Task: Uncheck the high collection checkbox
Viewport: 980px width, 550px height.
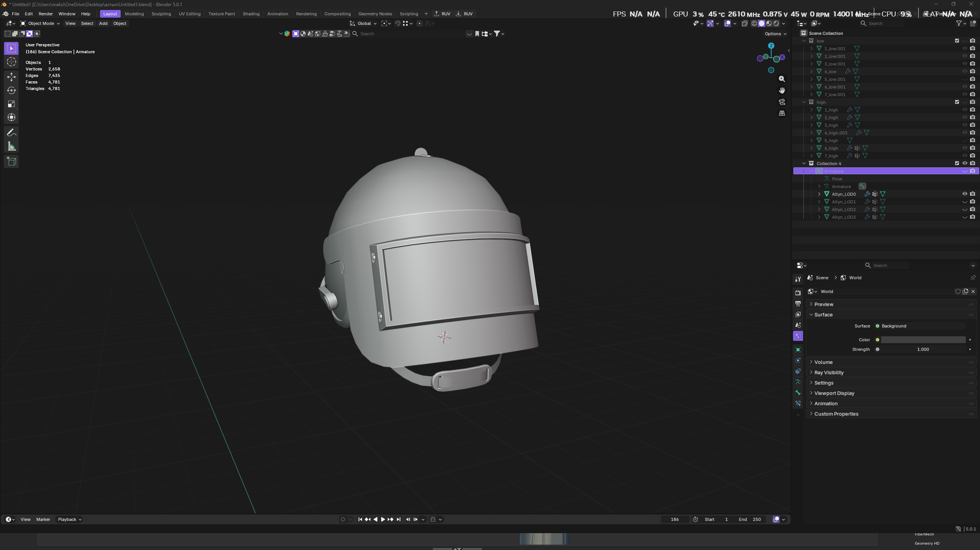Action: [x=957, y=102]
